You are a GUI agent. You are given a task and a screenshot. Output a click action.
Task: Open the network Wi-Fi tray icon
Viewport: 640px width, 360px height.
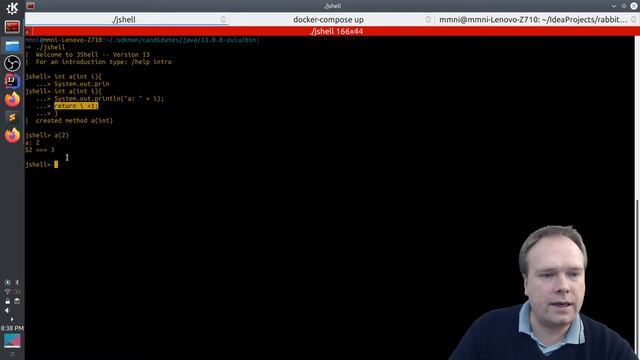tap(7, 291)
